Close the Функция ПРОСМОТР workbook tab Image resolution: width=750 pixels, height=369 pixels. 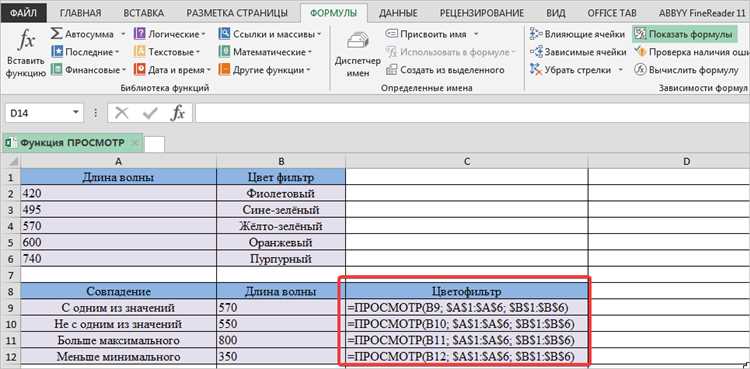(x=135, y=143)
